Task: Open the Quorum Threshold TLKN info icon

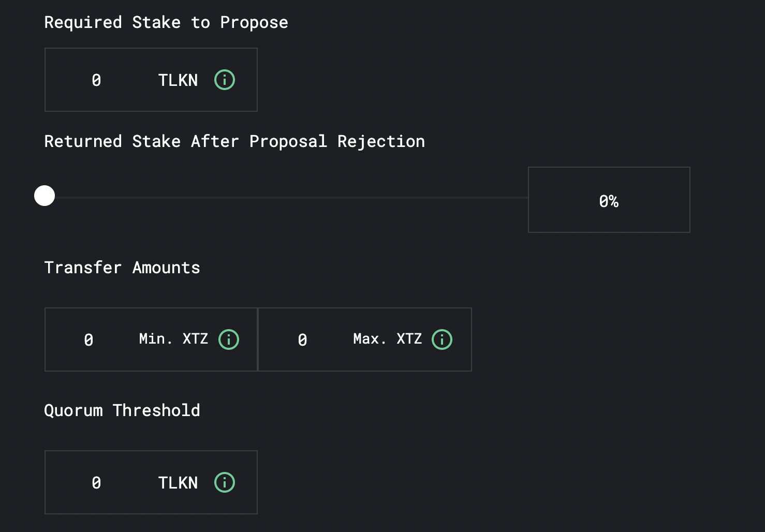Action: click(224, 482)
